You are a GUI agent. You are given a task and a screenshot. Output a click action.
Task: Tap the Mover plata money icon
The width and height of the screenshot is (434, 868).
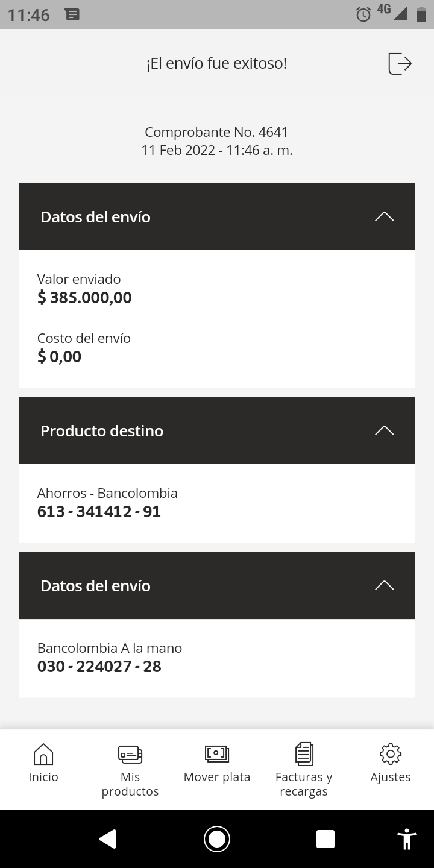click(217, 753)
